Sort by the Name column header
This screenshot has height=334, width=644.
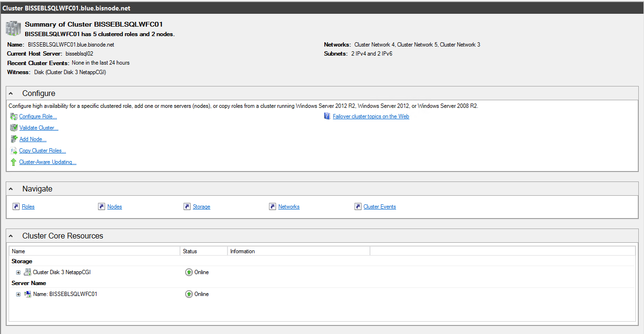[95, 251]
